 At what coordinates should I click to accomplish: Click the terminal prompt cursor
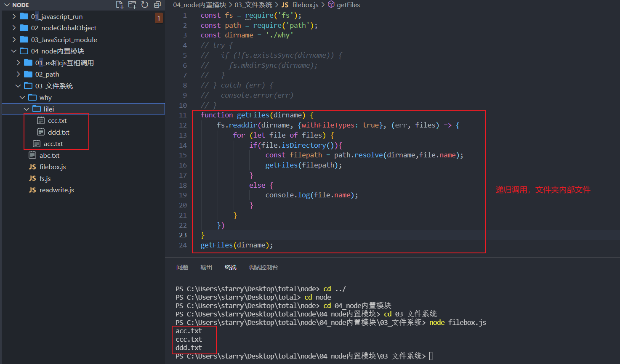(x=431, y=356)
